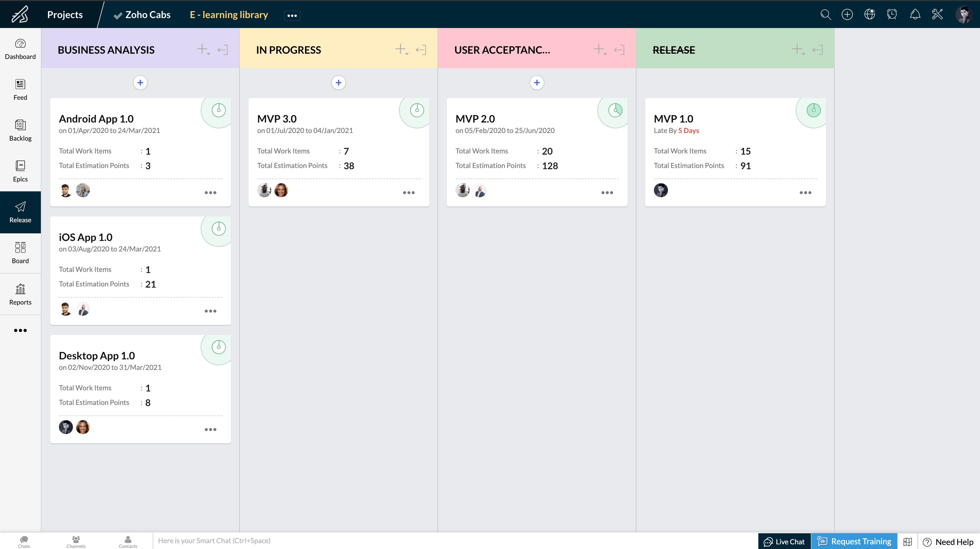Open iOS App 1.0 card options menu
The width and height of the screenshot is (980, 549).
[x=210, y=311]
